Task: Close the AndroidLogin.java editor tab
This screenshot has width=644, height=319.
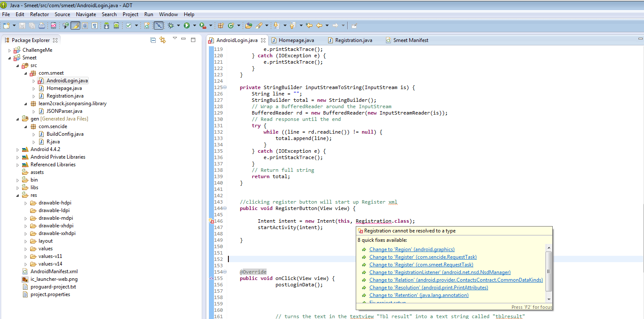Action: (x=263, y=40)
